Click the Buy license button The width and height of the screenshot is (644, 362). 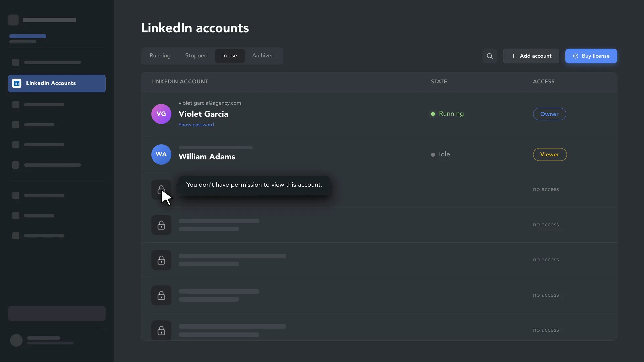tap(591, 56)
